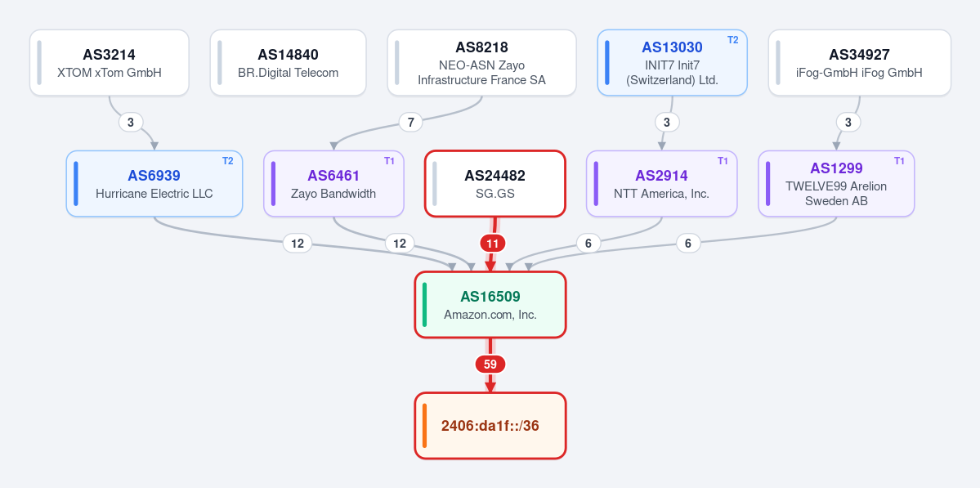Click the AS34927 iFog GmbH node
The width and height of the screenshot is (980, 488).
coord(859,63)
